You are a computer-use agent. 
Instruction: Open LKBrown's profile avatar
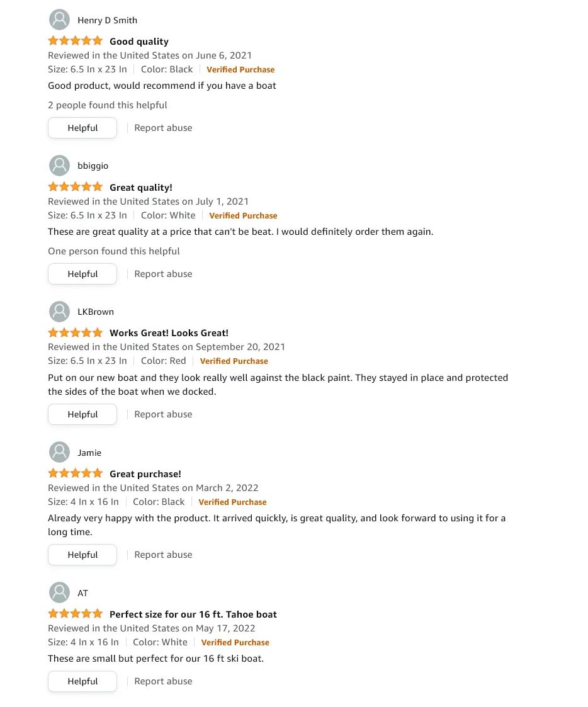pyautogui.click(x=59, y=312)
